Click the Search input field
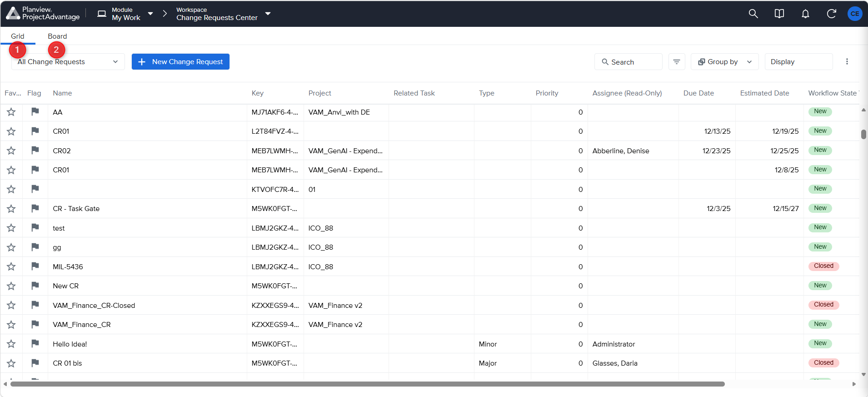The width and height of the screenshot is (868, 397). [628, 62]
